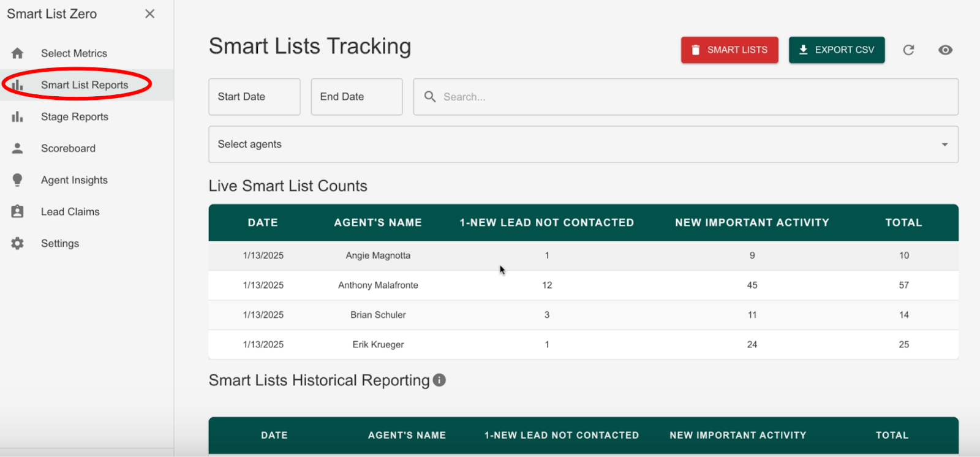This screenshot has height=457, width=980.
Task: Close the Smart List Zero sidebar
Action: coord(149,13)
